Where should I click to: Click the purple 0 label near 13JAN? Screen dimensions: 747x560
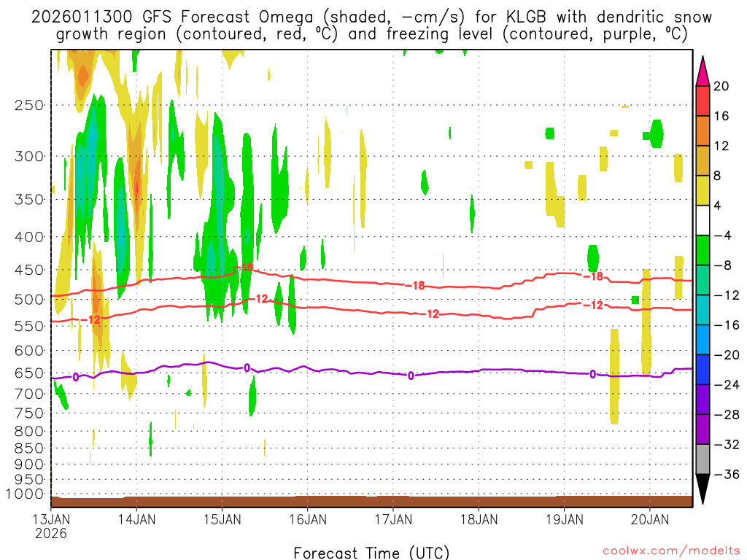76,378
